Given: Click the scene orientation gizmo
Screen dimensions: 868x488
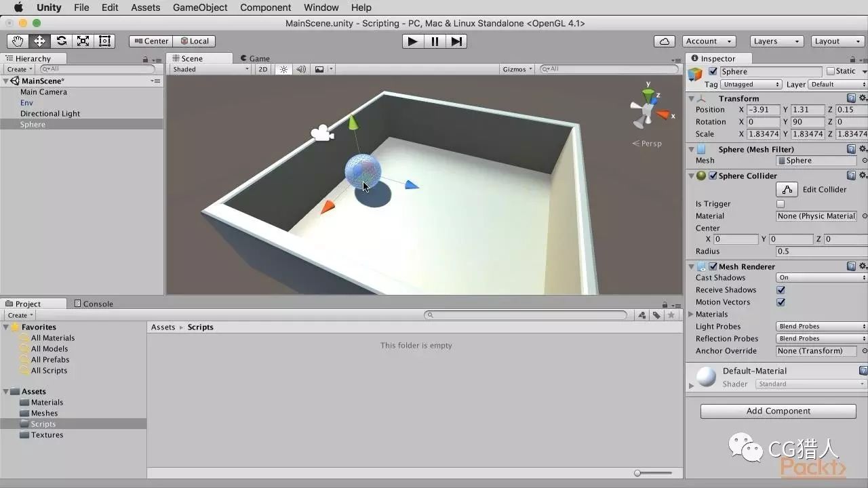Looking at the screenshot, I should tap(648, 108).
